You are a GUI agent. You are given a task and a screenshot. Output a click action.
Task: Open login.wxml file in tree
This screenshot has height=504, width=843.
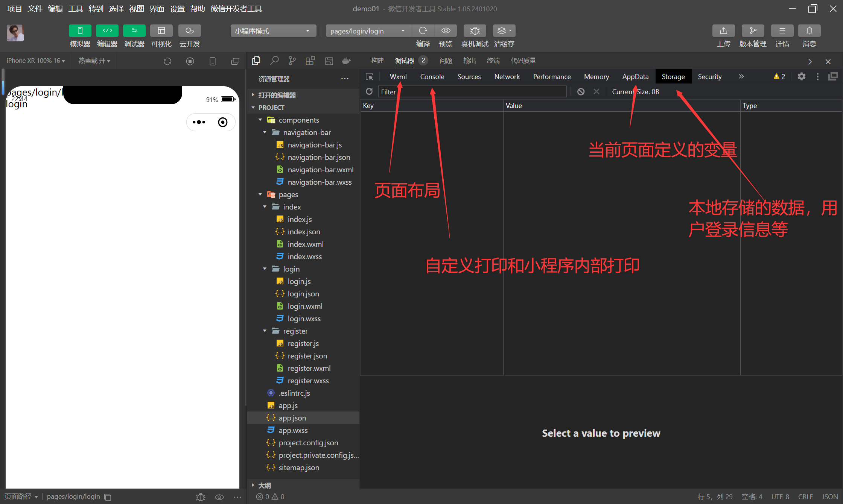305,306
